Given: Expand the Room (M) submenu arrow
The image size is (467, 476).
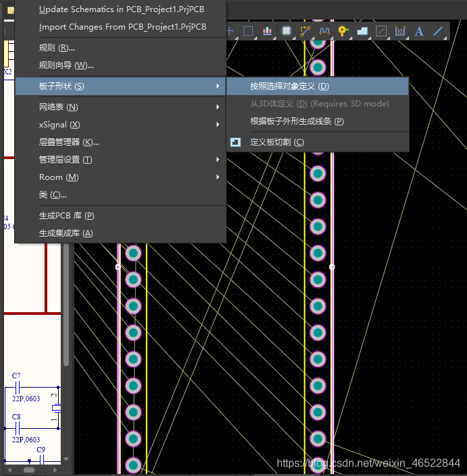Looking at the screenshot, I should pos(218,177).
